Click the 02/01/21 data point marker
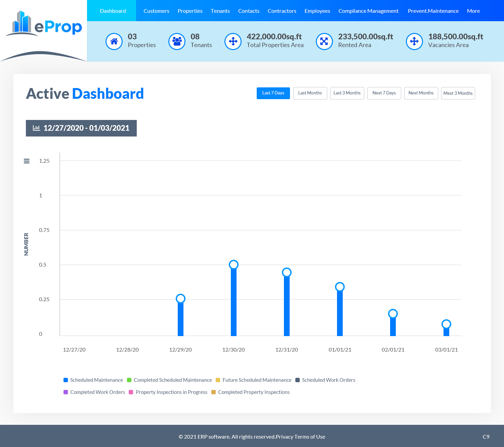The width and height of the screenshot is (504, 447). (x=393, y=314)
